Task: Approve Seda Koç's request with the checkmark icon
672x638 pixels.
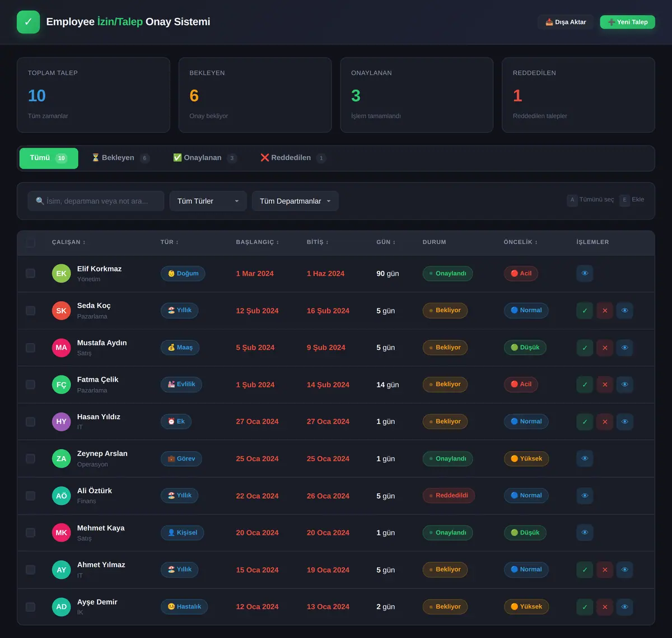Action: click(585, 311)
